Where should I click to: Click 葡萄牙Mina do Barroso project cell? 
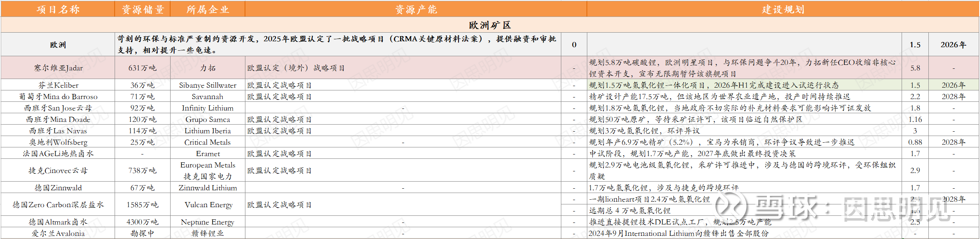point(58,96)
